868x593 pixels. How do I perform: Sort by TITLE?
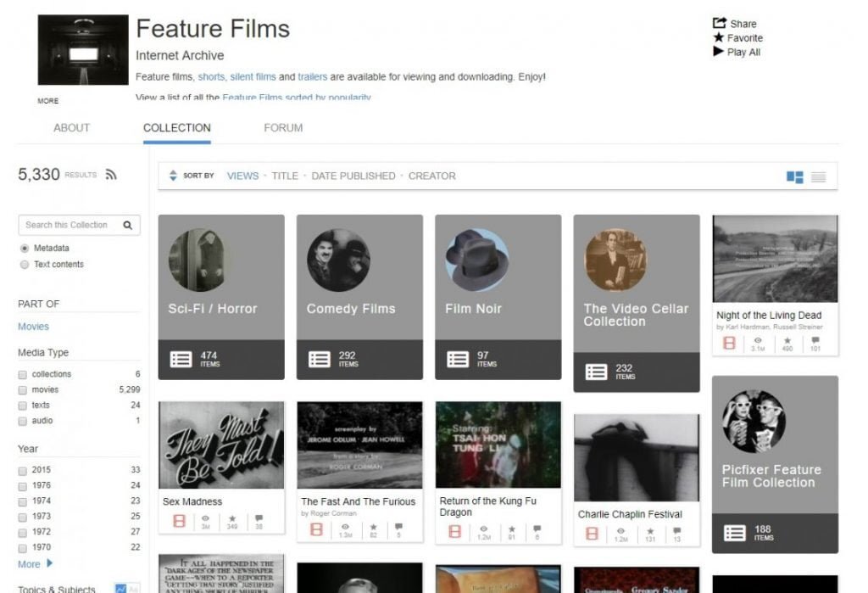click(x=285, y=176)
